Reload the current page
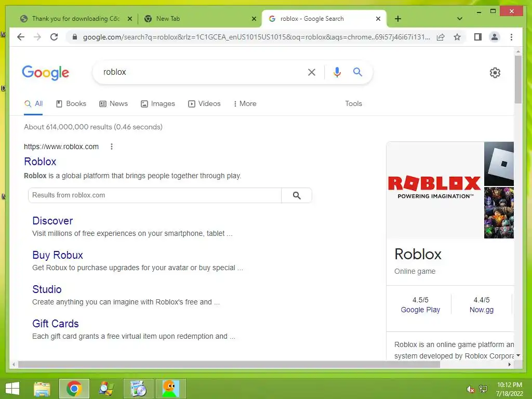This screenshot has height=399, width=532. tap(54, 37)
